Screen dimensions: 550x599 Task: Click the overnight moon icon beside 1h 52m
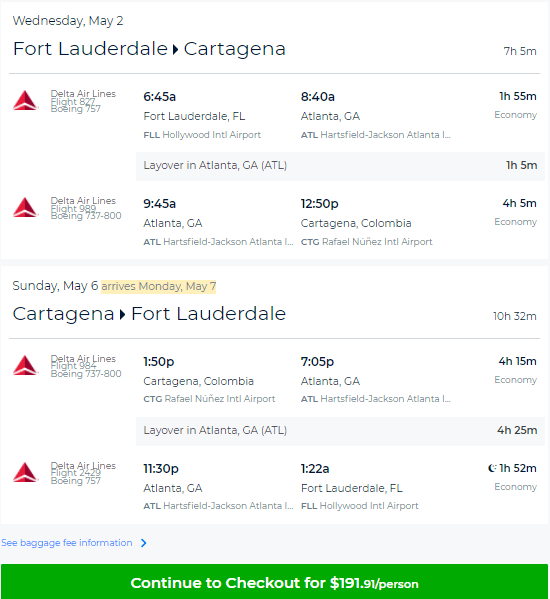[x=492, y=468]
